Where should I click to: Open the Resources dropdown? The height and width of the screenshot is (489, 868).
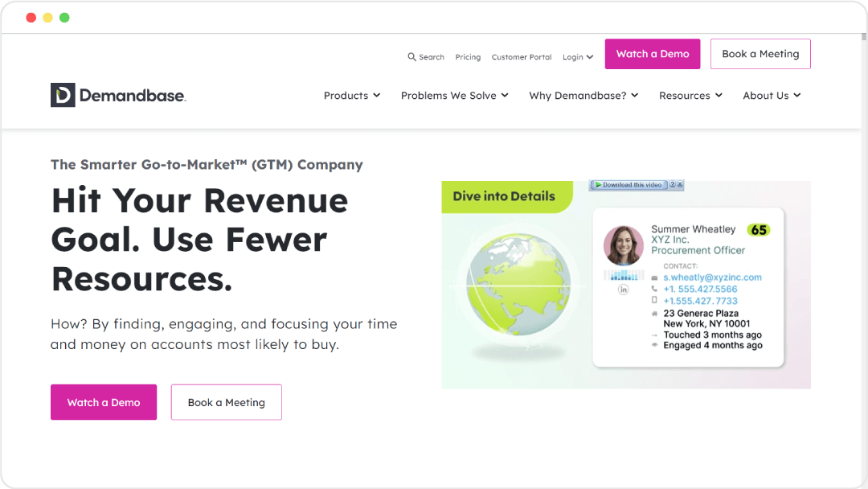point(690,95)
